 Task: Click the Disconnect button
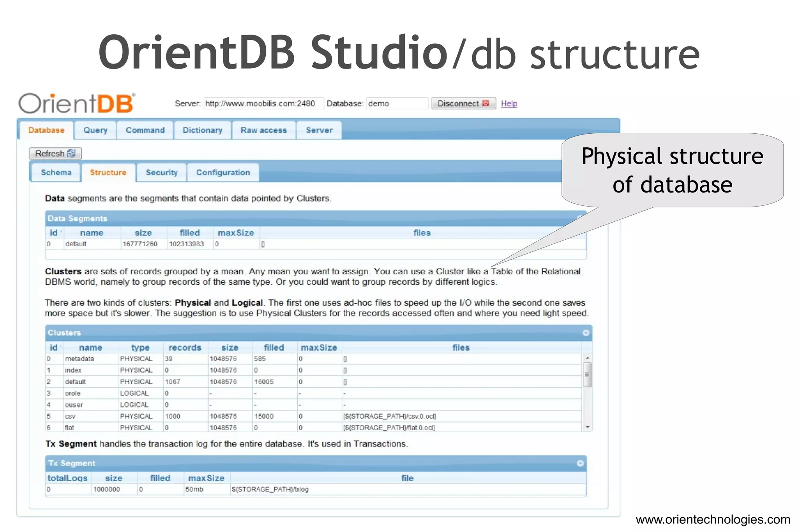(x=463, y=103)
